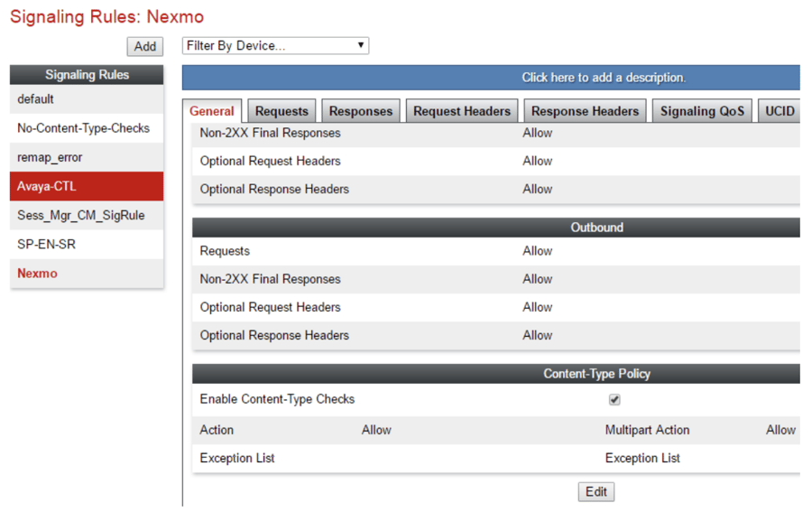Click the Outbound 'Requests' row label
Image resolution: width=812 pixels, height=512 pixels.
pos(225,251)
